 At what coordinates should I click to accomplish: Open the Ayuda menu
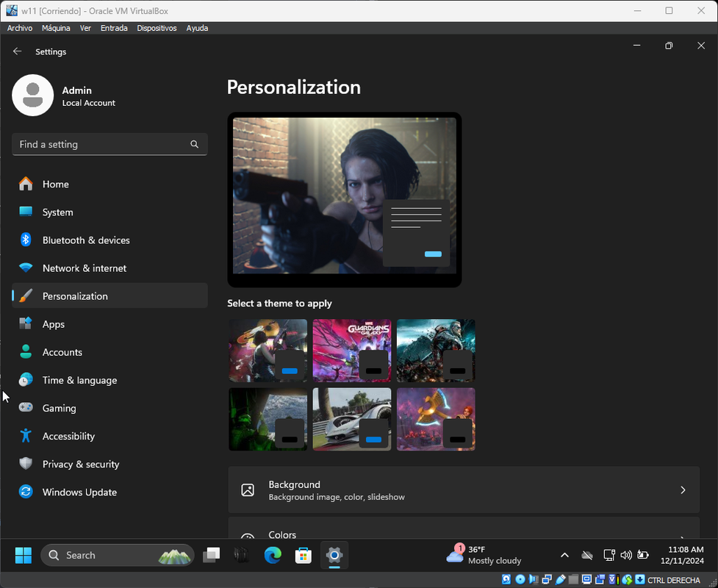(x=197, y=28)
